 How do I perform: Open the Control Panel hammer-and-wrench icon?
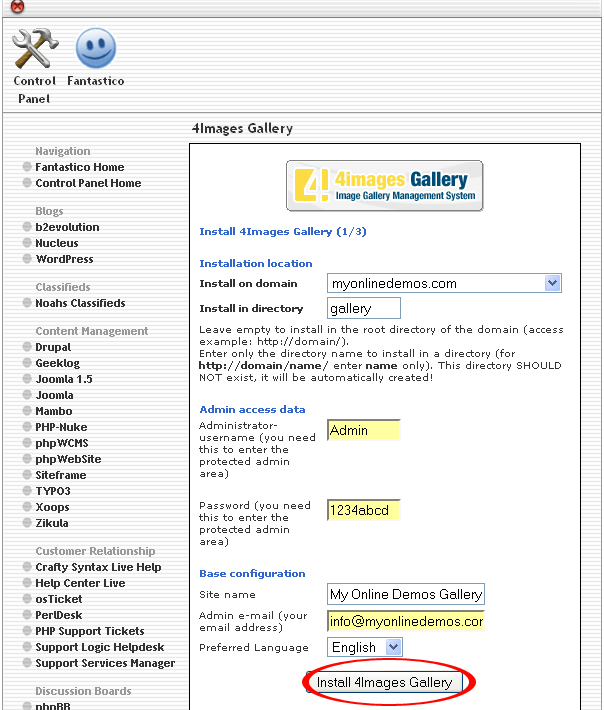pyautogui.click(x=35, y=48)
